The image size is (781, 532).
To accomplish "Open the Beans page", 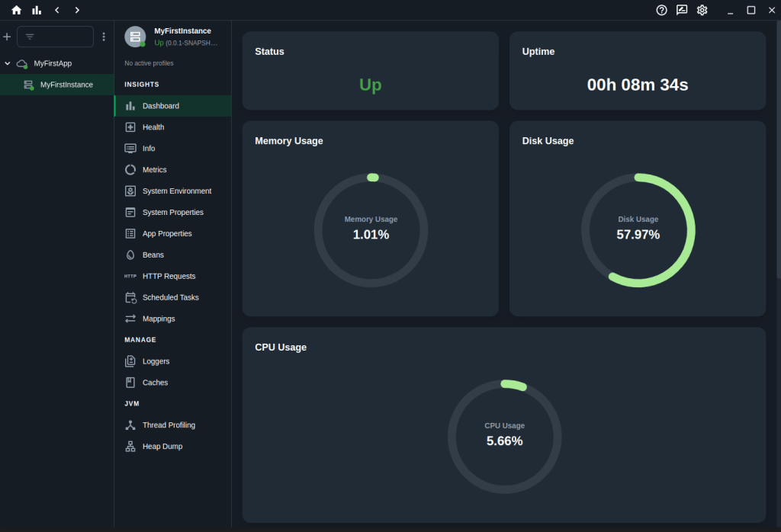I will 153,255.
